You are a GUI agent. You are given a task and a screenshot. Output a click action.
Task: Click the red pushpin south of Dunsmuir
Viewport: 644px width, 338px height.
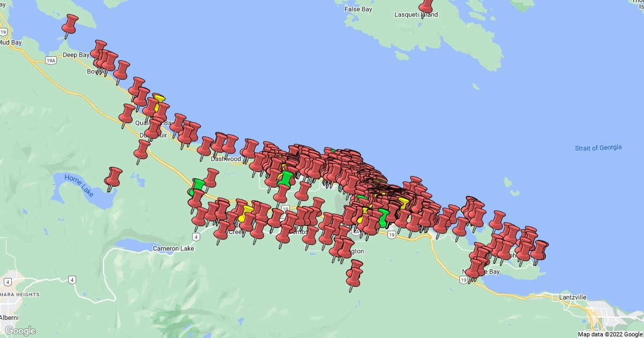coord(142,151)
